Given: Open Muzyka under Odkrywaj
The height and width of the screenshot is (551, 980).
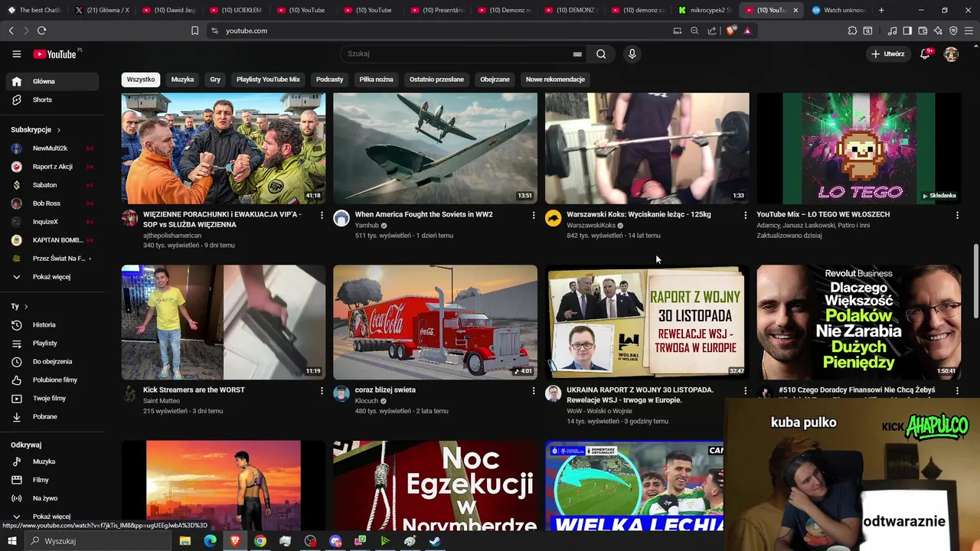Looking at the screenshot, I should click(x=51, y=462).
